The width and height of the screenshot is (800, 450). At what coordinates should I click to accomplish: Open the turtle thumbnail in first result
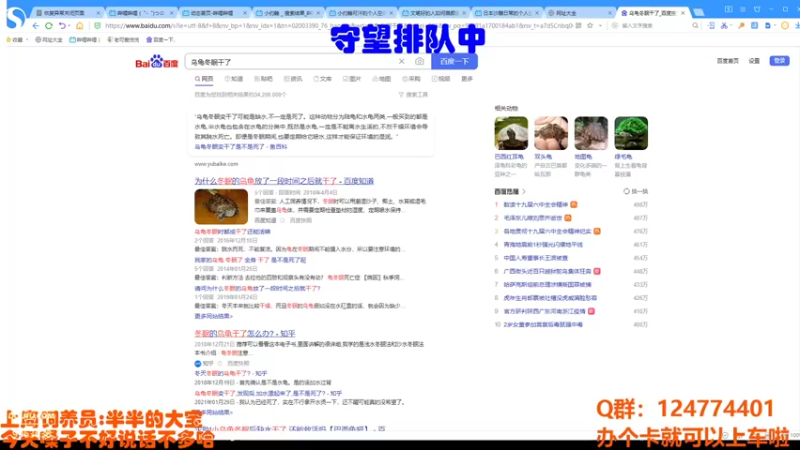(221, 207)
